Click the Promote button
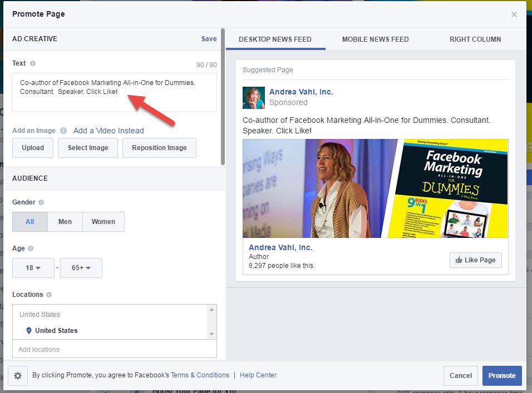This screenshot has height=393, width=532. 502,375
